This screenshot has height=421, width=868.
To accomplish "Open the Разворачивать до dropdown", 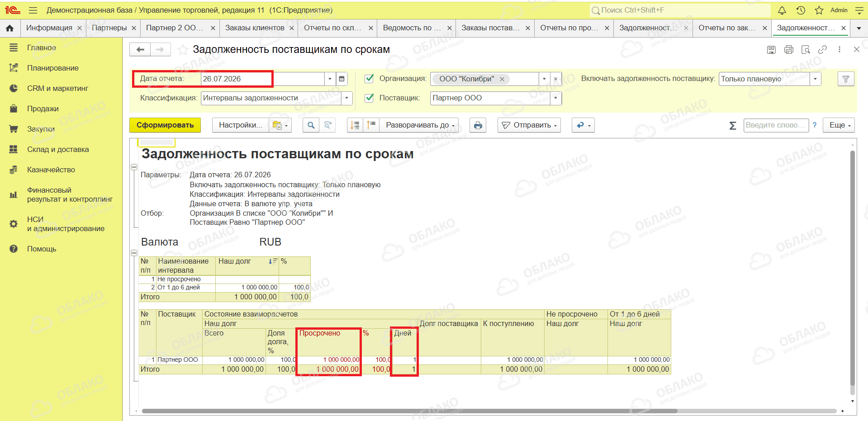I will [418, 125].
